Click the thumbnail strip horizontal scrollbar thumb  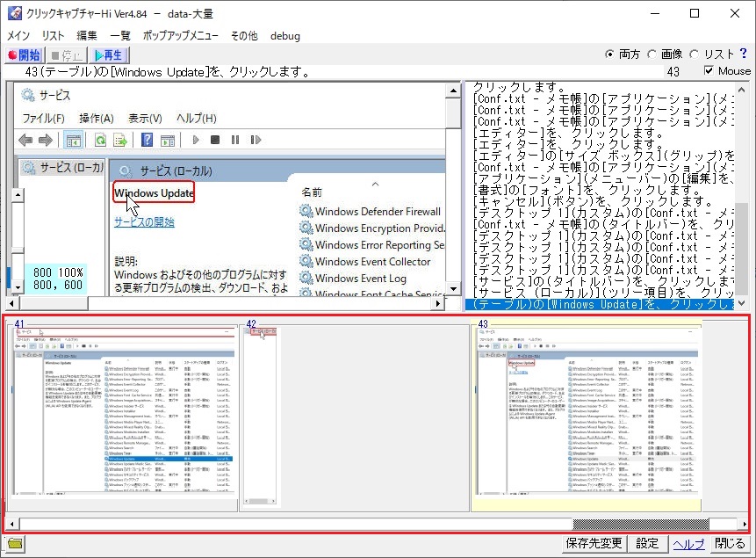pyautogui.click(x=641, y=524)
